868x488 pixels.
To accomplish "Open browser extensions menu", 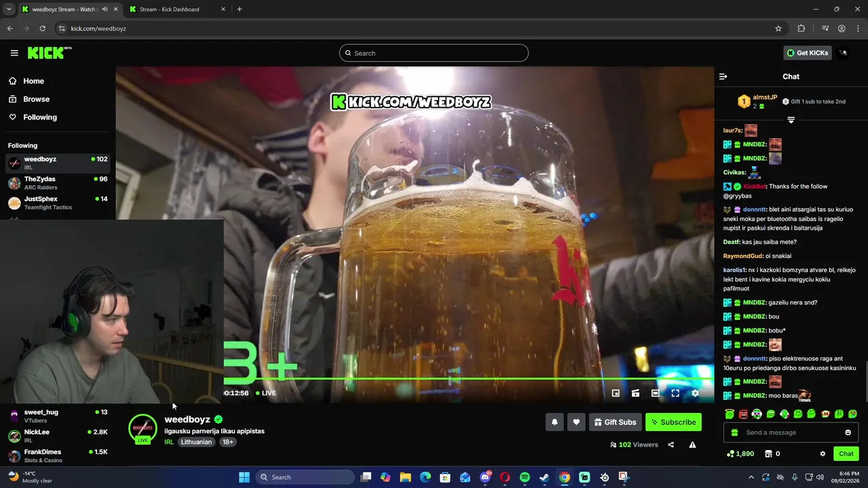I will coord(802,28).
